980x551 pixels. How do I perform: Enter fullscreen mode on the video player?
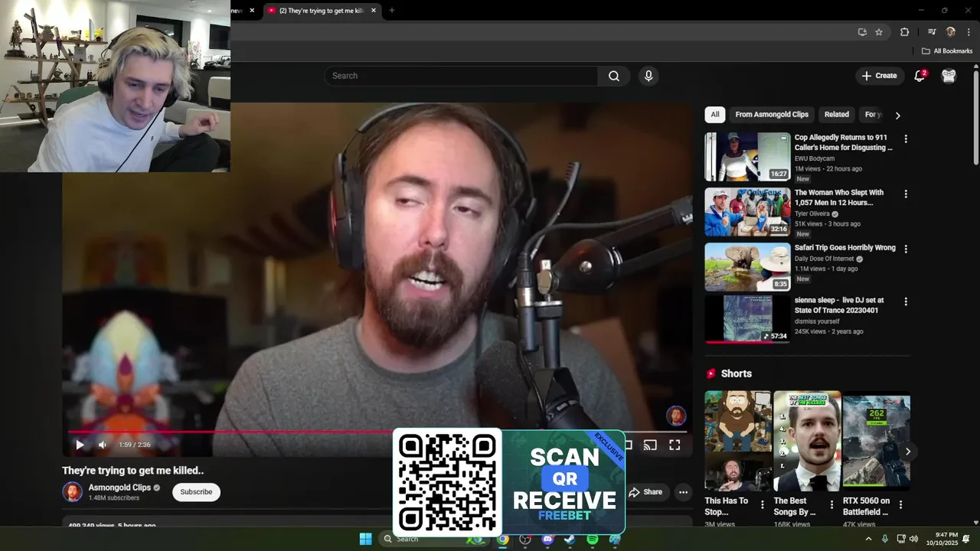(675, 445)
